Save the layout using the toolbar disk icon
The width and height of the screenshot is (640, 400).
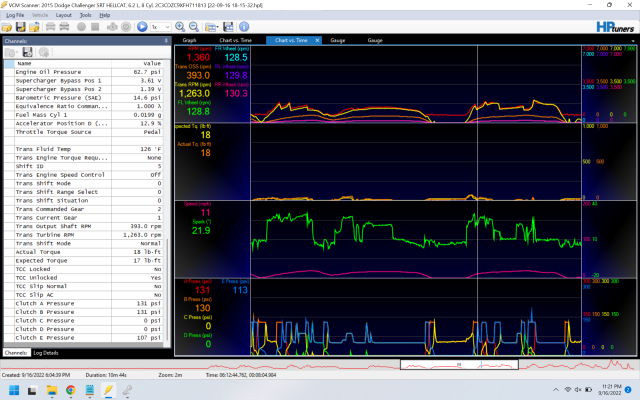(228, 27)
